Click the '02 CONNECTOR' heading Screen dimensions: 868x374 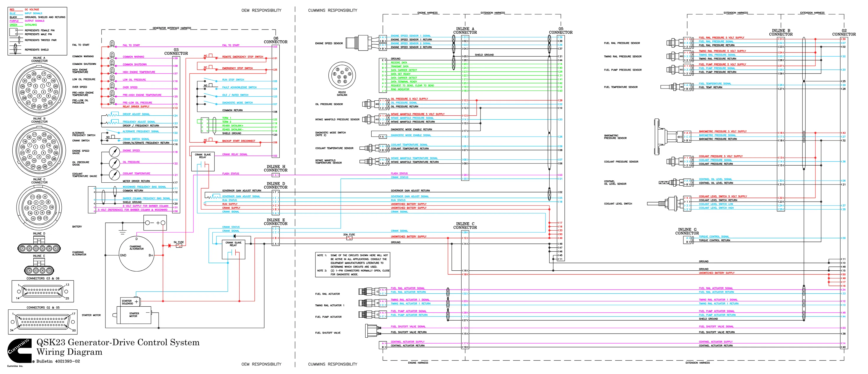point(844,32)
